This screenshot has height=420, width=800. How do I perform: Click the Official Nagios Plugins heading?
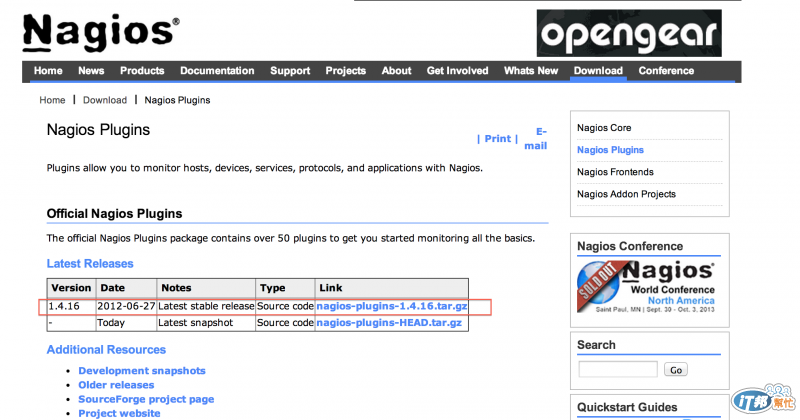pos(114,214)
